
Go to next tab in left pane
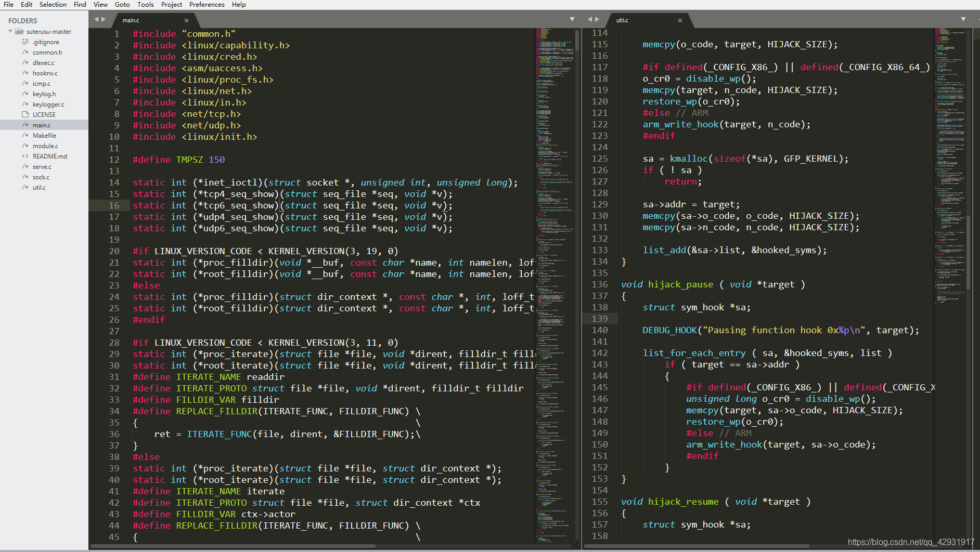(104, 19)
